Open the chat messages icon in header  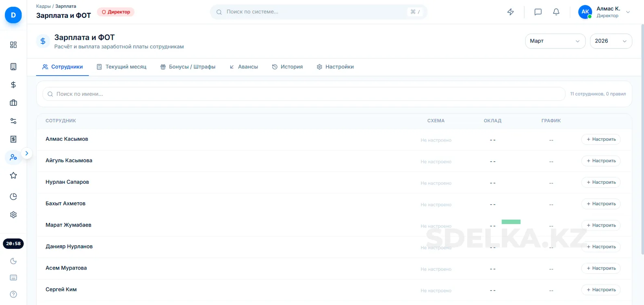(538, 12)
